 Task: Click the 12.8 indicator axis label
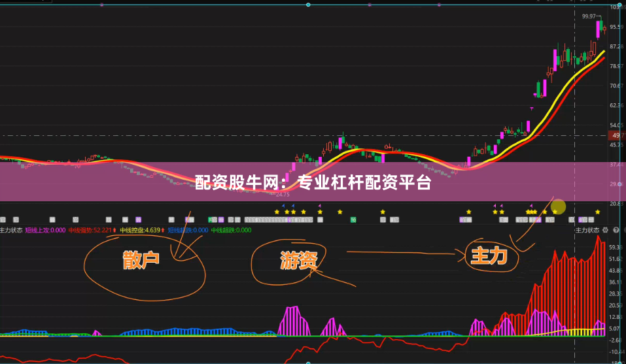(x=617, y=317)
